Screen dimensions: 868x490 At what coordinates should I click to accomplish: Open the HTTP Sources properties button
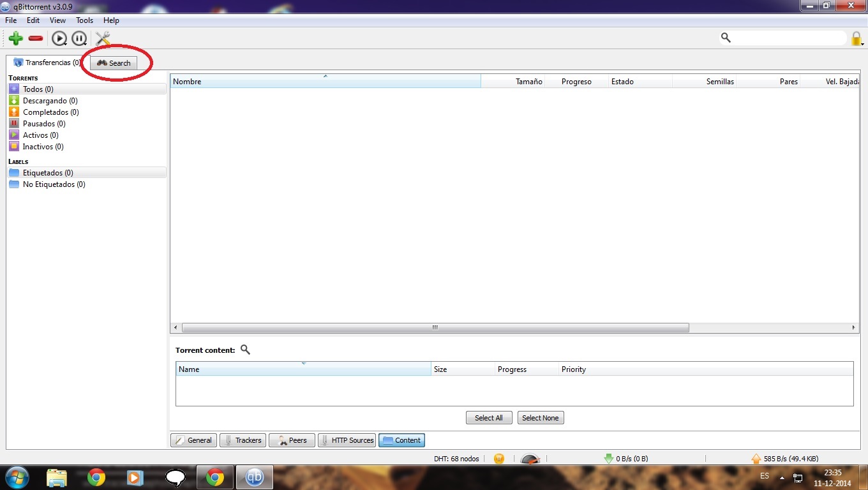[347, 440]
